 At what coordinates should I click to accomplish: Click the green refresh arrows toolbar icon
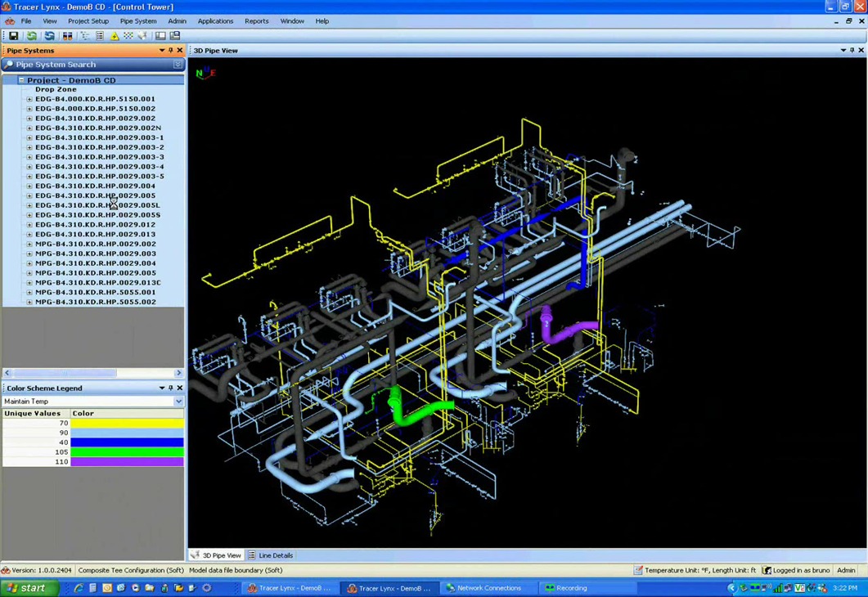32,36
